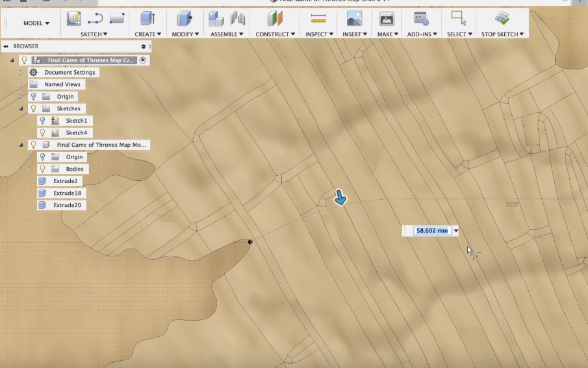Select the Sketch1 sketch icon
The image size is (588, 368).
55,120
